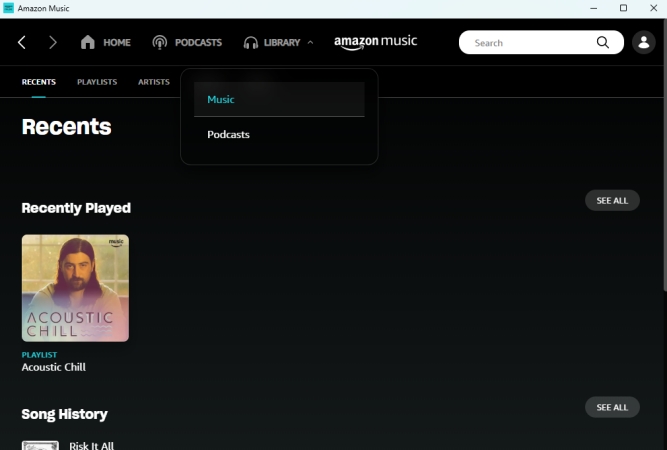Click the LIBRARY navigation label

pos(282,43)
